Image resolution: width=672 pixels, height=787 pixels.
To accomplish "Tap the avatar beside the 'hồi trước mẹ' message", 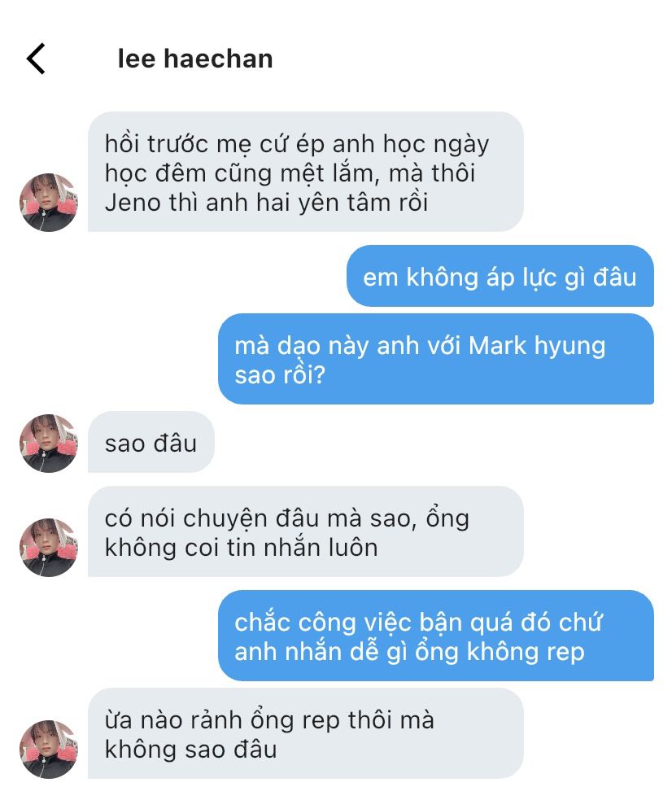I will tap(49, 203).
